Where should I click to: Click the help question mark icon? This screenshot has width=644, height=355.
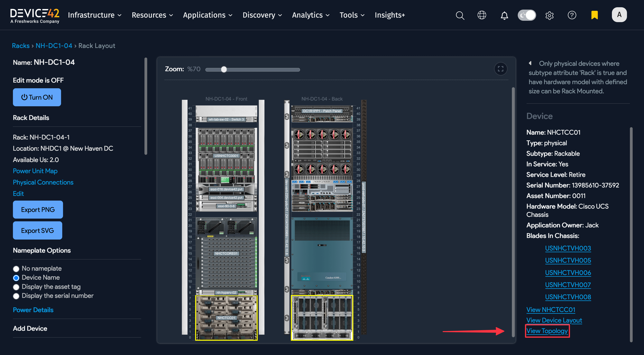tap(572, 15)
